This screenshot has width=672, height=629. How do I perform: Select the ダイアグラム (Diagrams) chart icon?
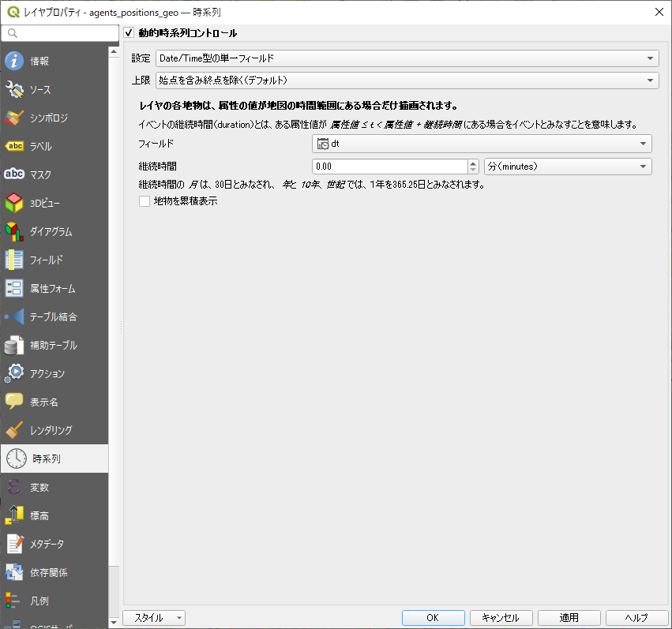coord(15,232)
